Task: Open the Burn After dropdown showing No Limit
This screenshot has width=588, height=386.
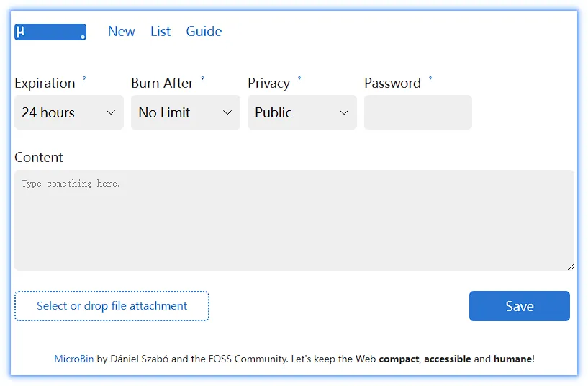Action: (x=186, y=112)
